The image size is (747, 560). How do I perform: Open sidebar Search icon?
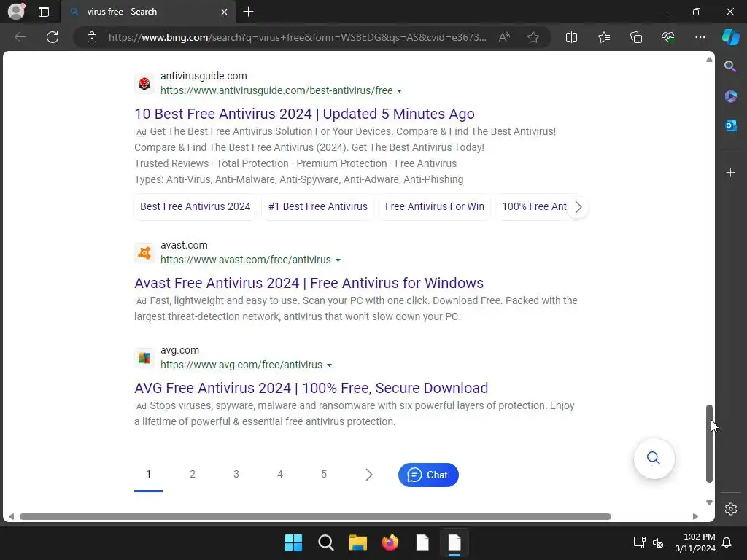coord(730,66)
